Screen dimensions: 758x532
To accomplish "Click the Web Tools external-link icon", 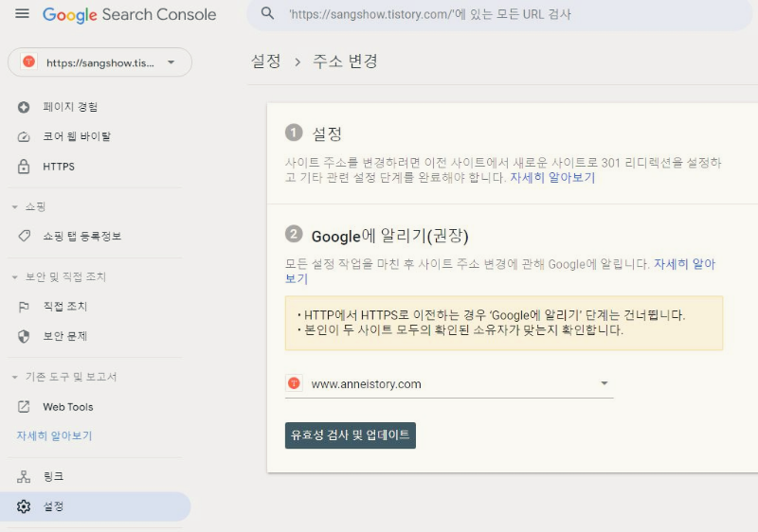I will [x=24, y=406].
